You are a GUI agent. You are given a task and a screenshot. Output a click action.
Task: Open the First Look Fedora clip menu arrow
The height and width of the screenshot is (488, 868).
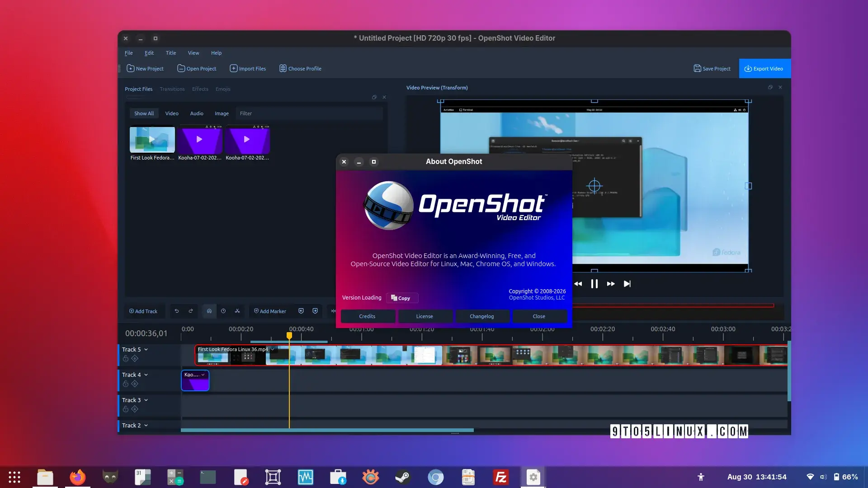click(273, 349)
